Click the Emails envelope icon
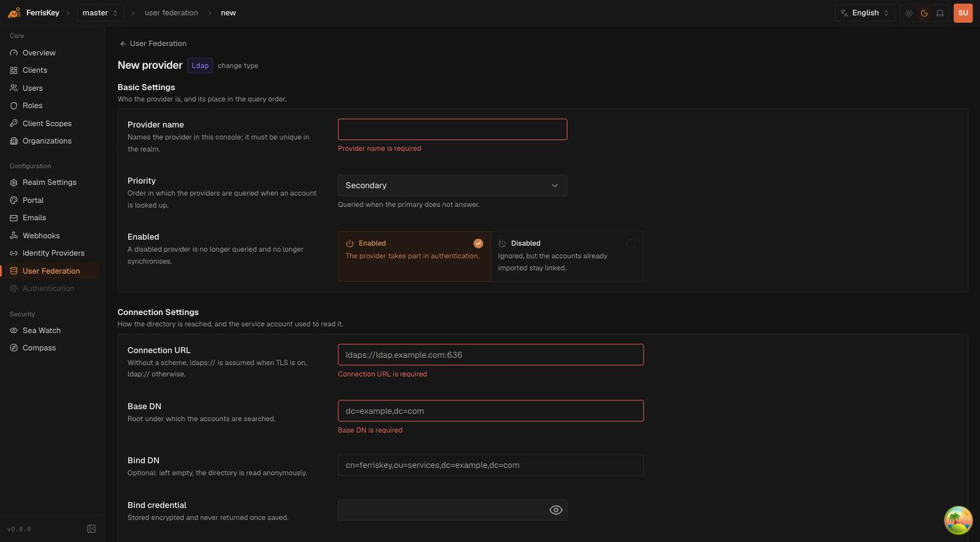 click(x=14, y=218)
